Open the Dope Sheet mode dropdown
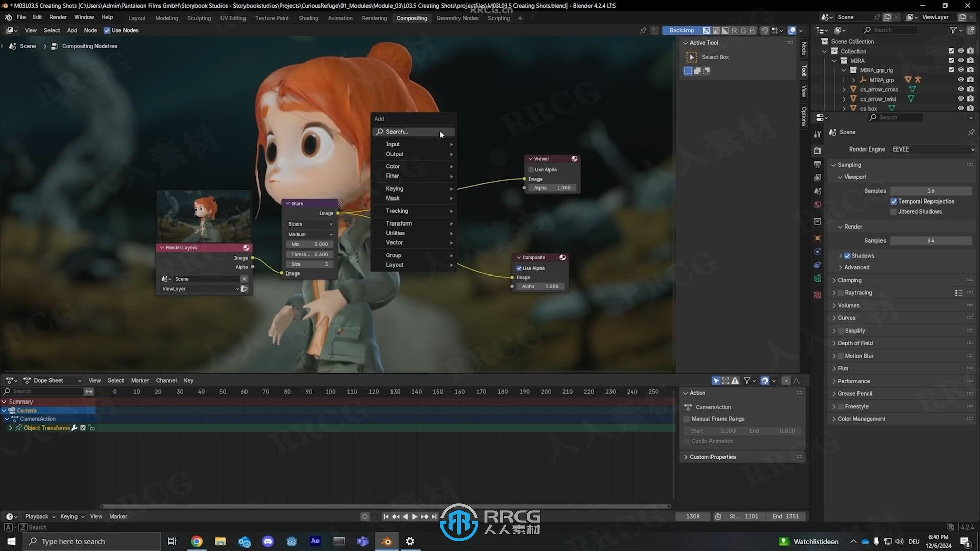980x551 pixels. (53, 381)
